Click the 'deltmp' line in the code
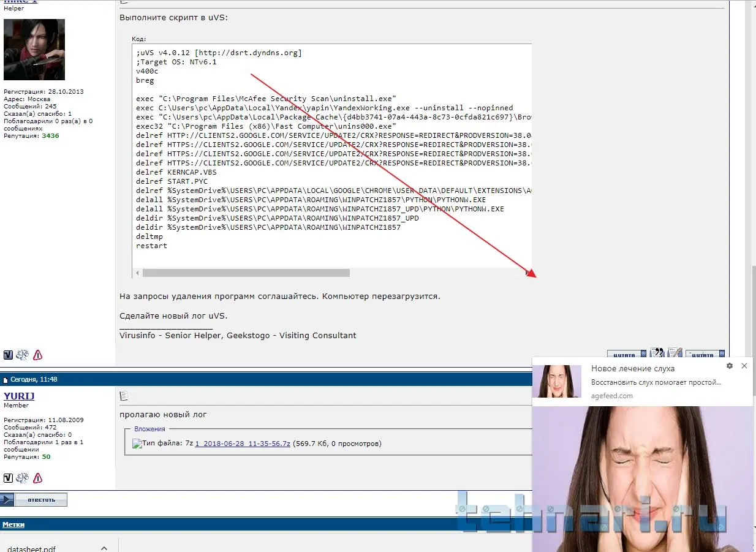This screenshot has height=552, width=756. 149,236
